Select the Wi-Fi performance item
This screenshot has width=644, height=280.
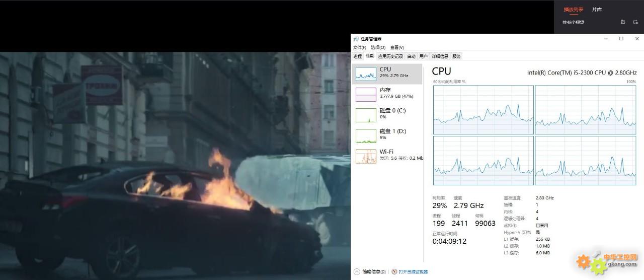click(x=387, y=156)
